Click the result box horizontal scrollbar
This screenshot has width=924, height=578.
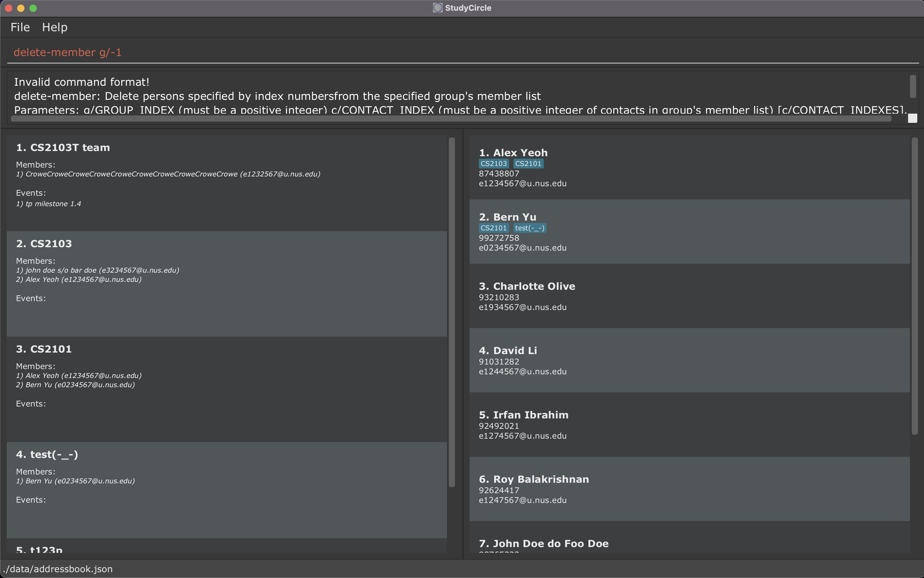[451, 119]
